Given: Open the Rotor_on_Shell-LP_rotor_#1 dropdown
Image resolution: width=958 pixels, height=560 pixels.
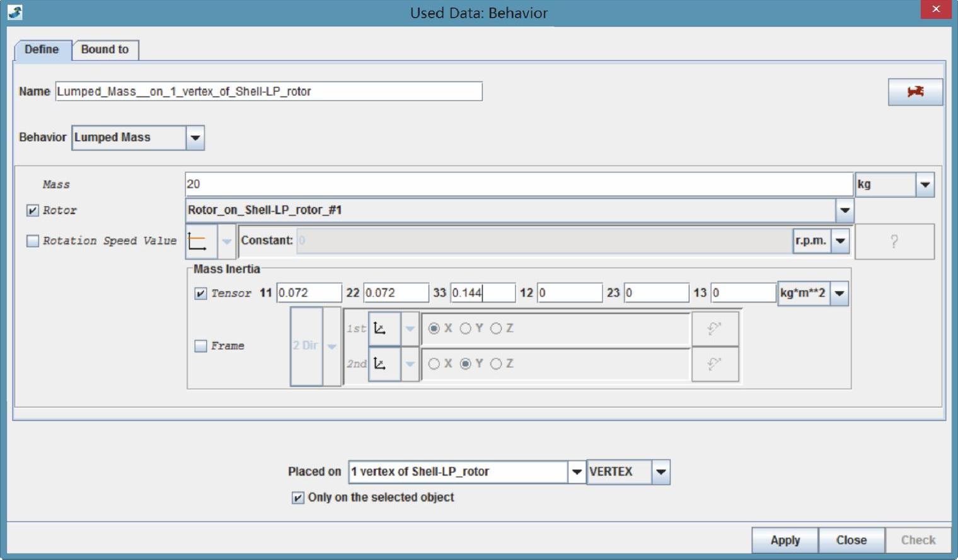Looking at the screenshot, I should (x=845, y=210).
